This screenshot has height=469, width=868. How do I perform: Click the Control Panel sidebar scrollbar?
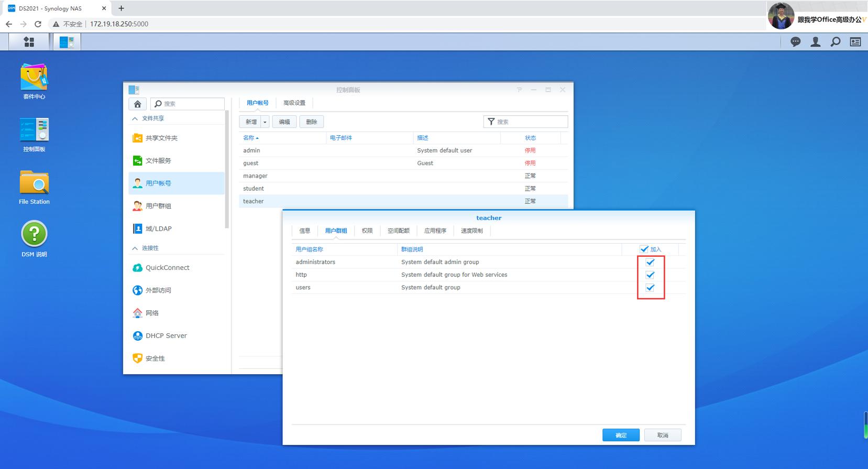[x=227, y=168]
